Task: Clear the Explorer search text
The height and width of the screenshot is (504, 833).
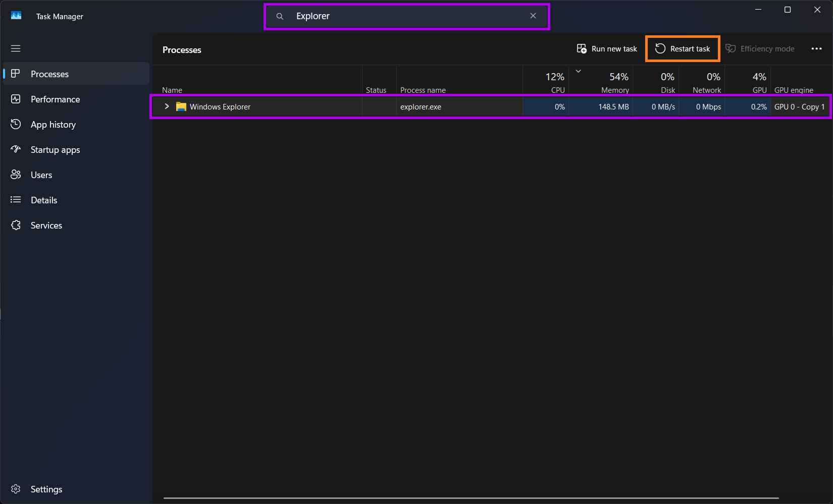Action: [x=533, y=16]
